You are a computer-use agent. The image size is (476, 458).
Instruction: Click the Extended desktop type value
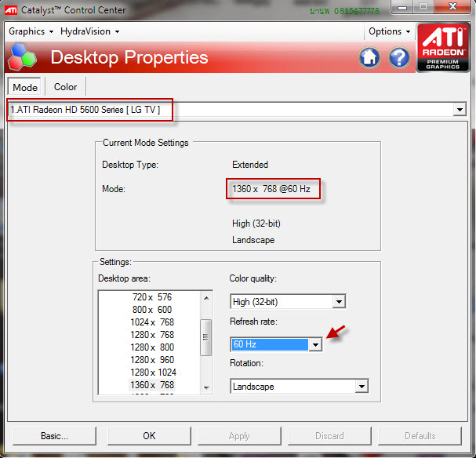[x=250, y=165]
